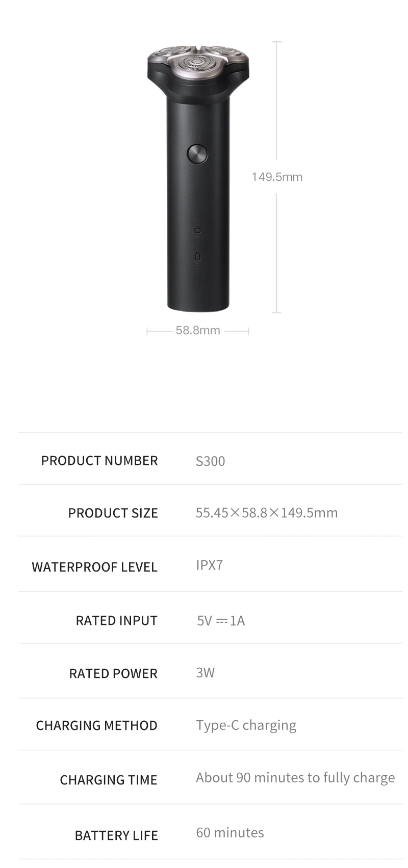Select the BATTERY LIFE label

pyautogui.click(x=116, y=835)
